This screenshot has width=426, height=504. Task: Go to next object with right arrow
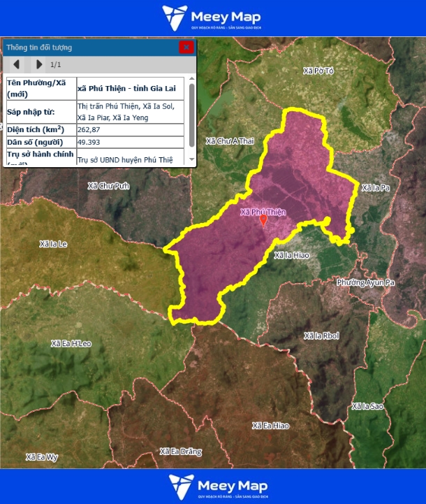click(x=39, y=65)
